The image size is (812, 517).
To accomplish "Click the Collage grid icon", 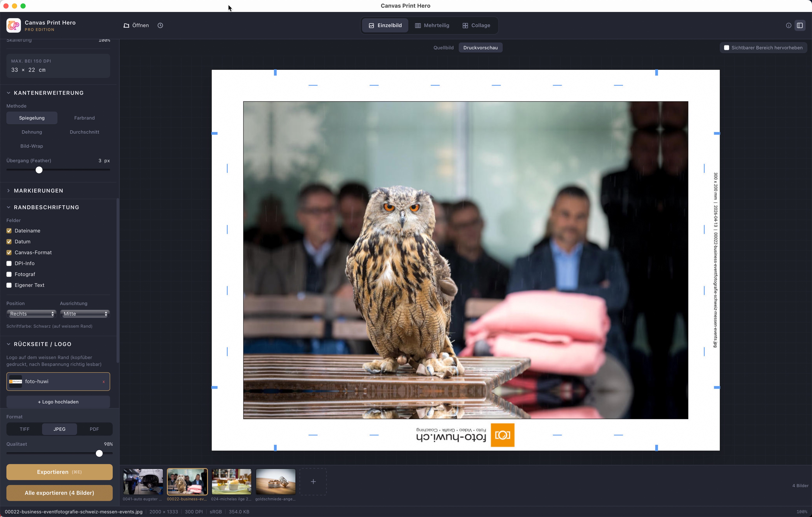I will pyautogui.click(x=465, y=25).
